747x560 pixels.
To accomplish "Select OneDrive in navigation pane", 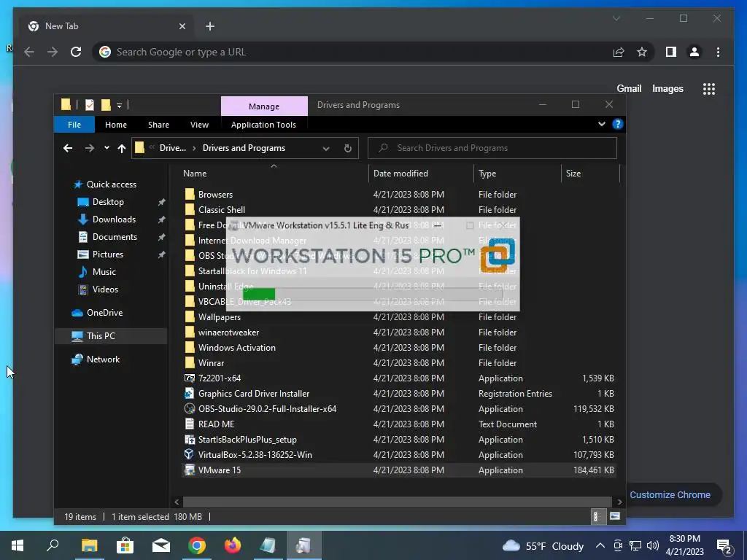I will [104, 312].
